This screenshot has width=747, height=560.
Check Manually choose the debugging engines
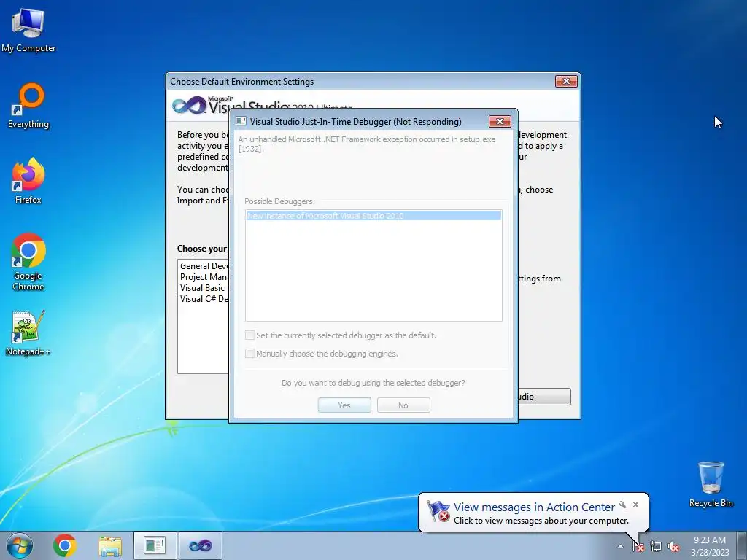249,354
